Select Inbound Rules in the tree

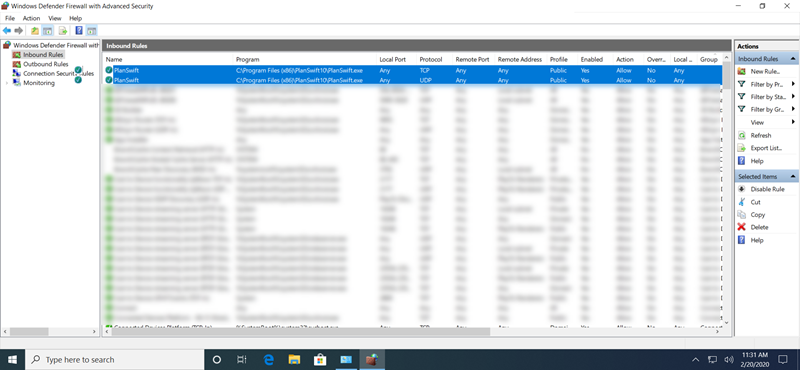coord(38,55)
